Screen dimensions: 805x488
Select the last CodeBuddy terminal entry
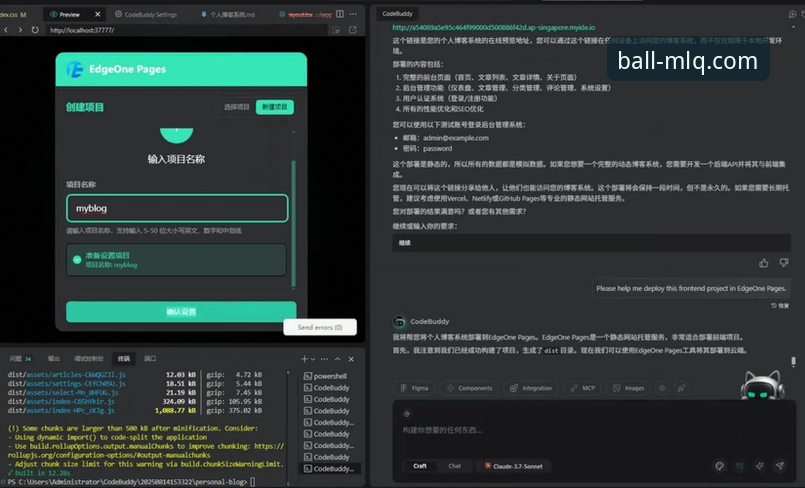[x=329, y=469]
